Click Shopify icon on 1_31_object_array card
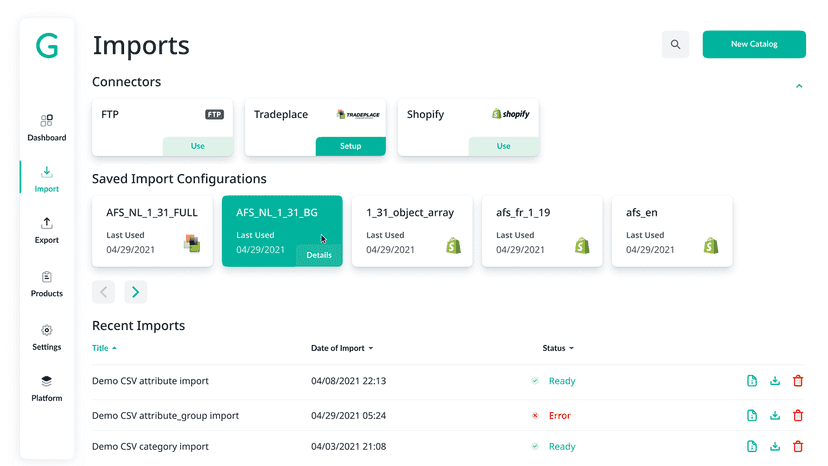Image resolution: width=828 pixels, height=466 pixels. tap(454, 246)
